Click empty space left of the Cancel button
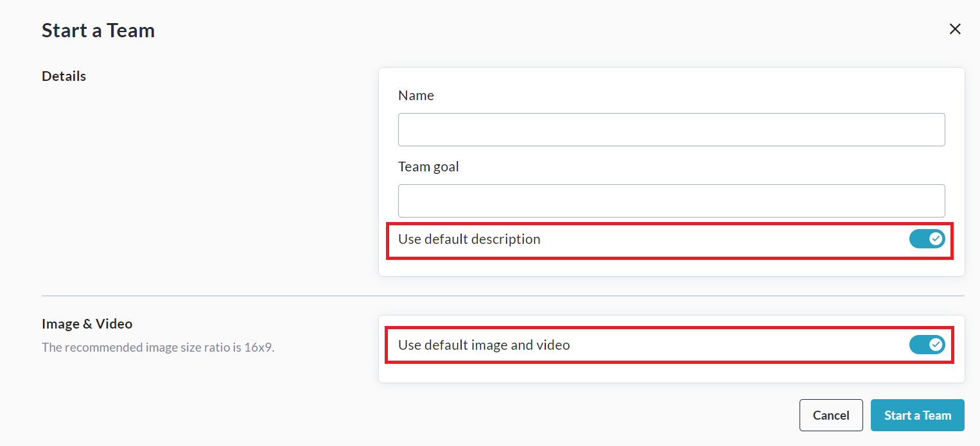 (578, 415)
